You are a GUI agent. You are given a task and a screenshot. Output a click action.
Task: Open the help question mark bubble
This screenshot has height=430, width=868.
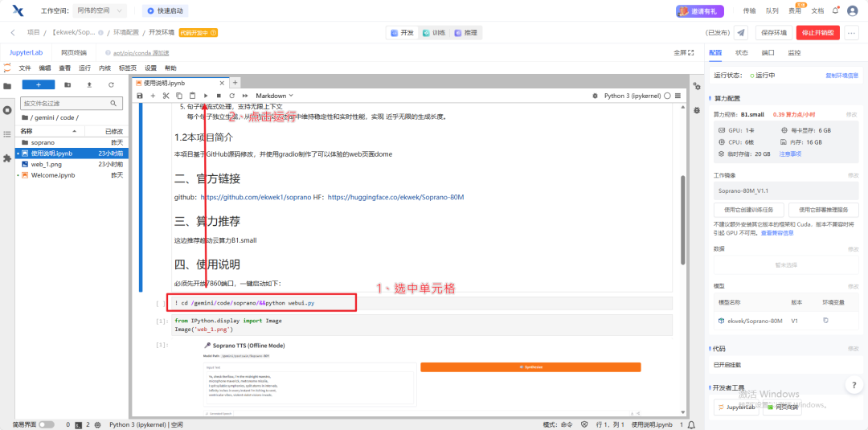(854, 384)
